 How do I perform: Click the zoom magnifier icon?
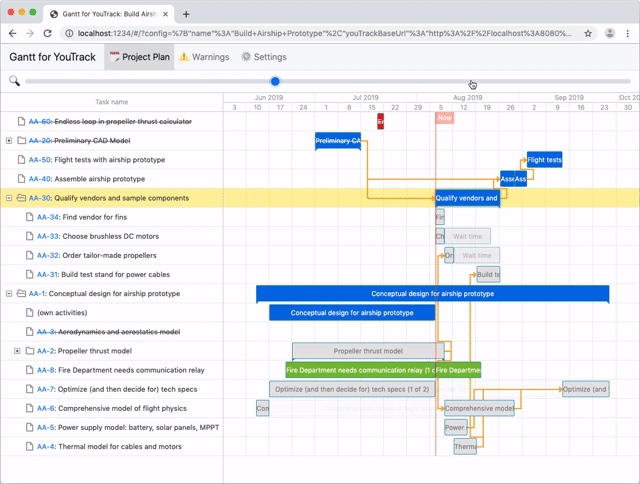tap(14, 81)
